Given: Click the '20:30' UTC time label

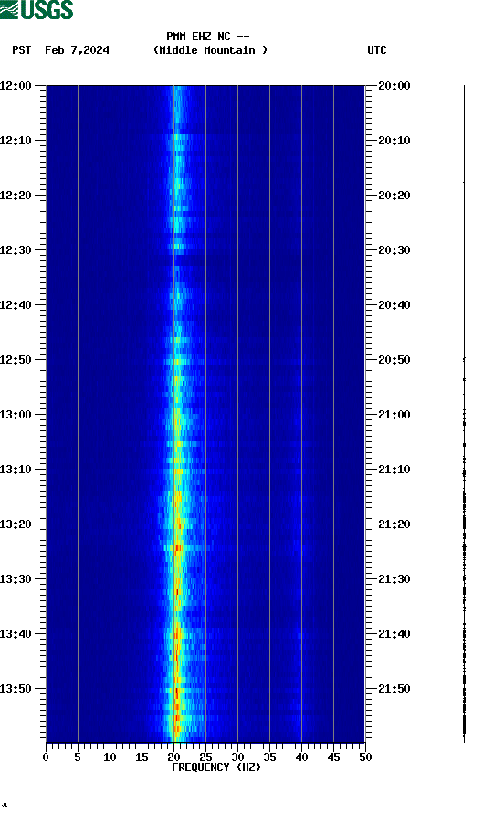Looking at the screenshot, I should click(394, 250).
